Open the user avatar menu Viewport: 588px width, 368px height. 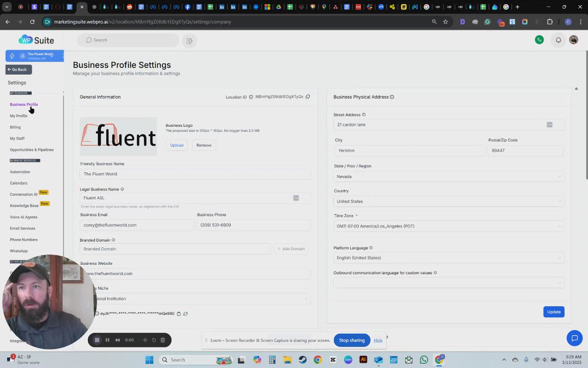coord(573,40)
